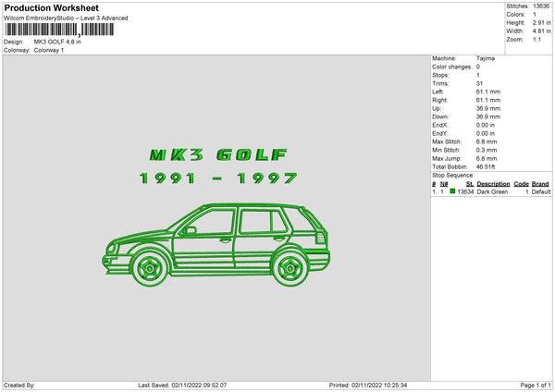The image size is (555, 392).
Task: Click the Total Bobbin value 46.51ft
Action: click(x=486, y=166)
